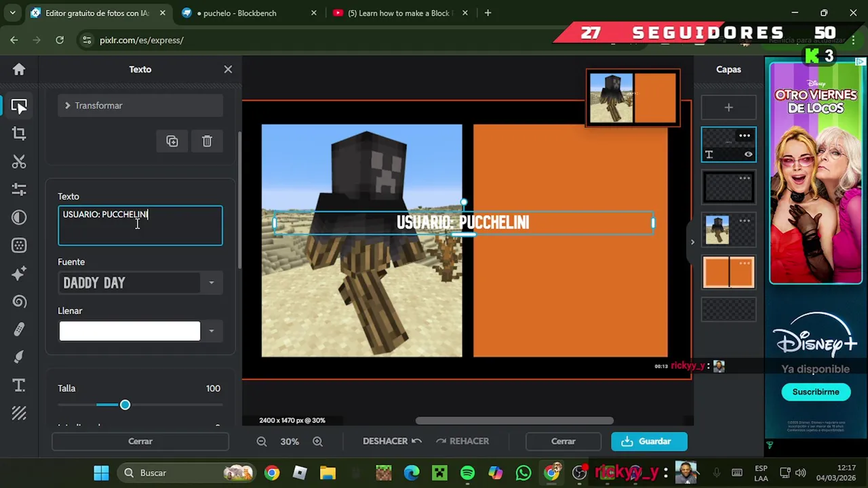
Task: Click the USUARIO: PUCCHELINI canvas text
Action: 463,222
